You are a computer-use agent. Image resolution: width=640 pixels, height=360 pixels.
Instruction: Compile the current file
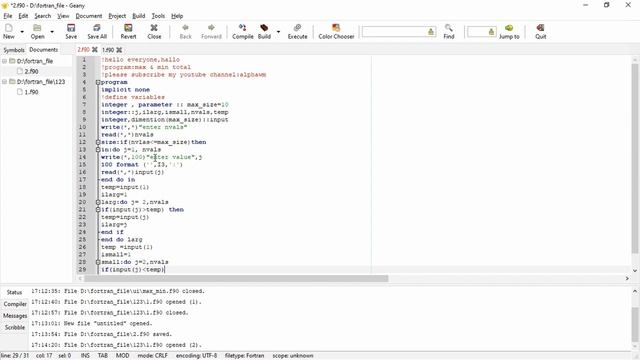[242, 31]
